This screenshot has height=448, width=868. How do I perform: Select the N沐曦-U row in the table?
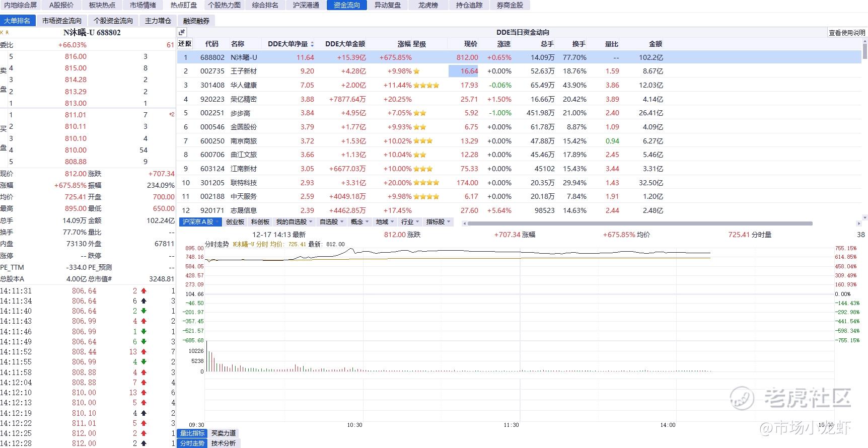point(519,57)
